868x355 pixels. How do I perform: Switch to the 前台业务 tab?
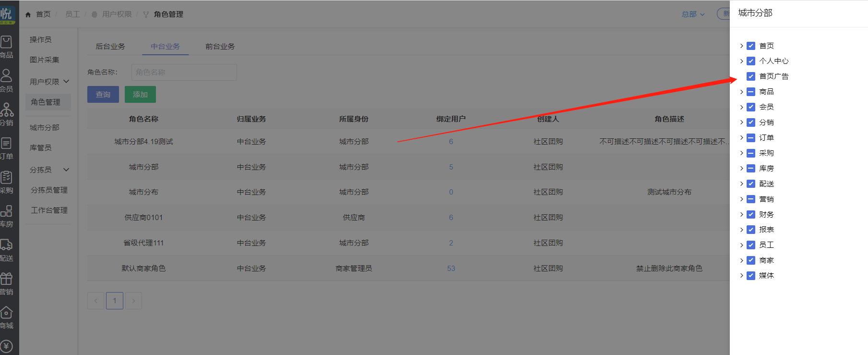220,47
